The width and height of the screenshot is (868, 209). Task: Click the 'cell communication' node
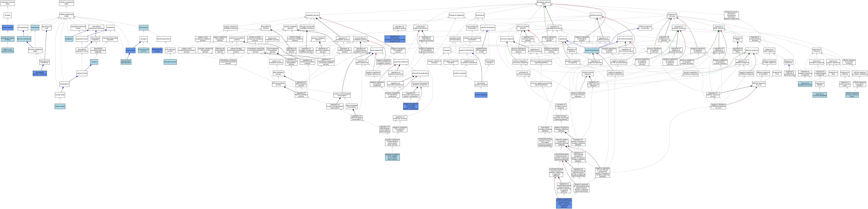tap(625, 39)
